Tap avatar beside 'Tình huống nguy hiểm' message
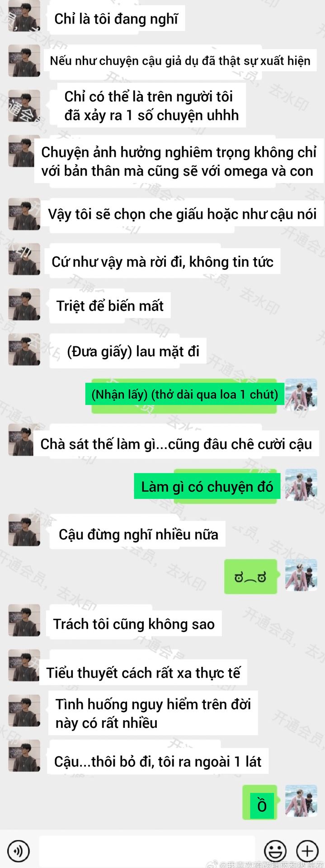The height and width of the screenshot is (868, 325). tap(24, 711)
